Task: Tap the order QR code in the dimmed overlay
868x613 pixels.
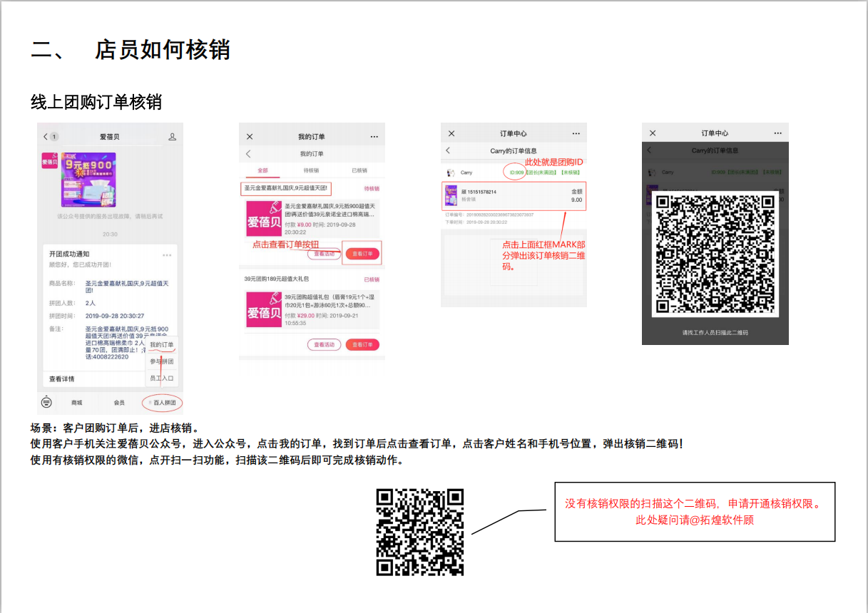Action: [x=715, y=254]
